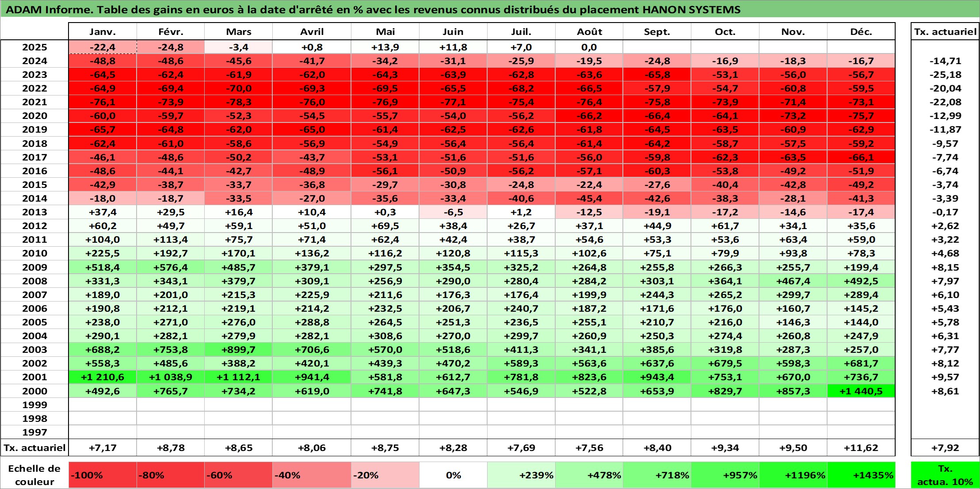Image resolution: width=980 pixels, height=489 pixels.
Task: Select cell value +104,0 in 2011
Action: coord(103,240)
